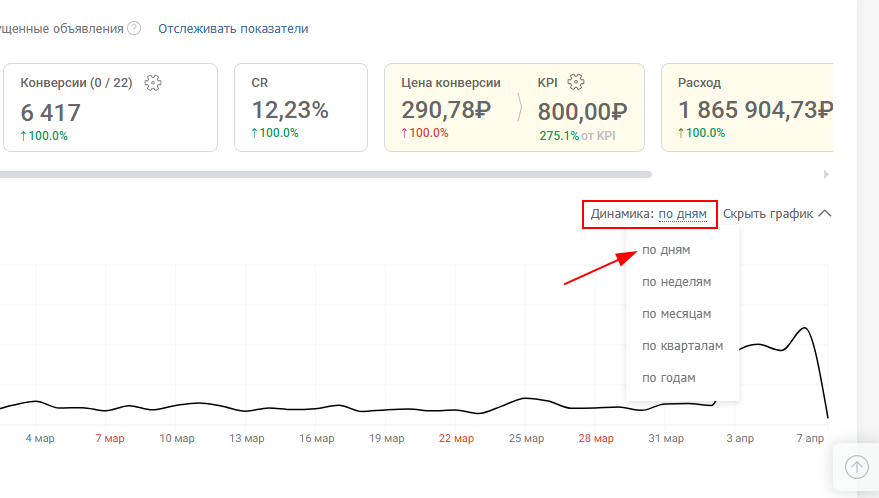Open KPI settings gear icon
The image size is (879, 498).
click(576, 83)
